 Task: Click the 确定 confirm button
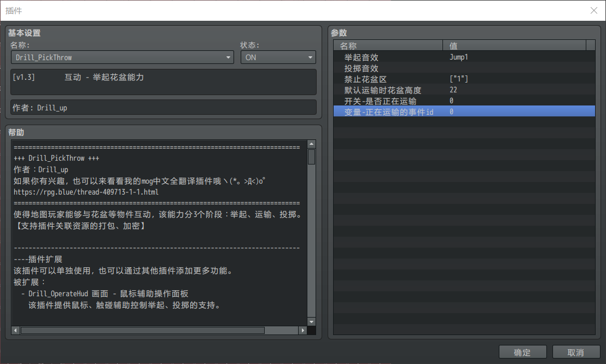click(x=522, y=353)
